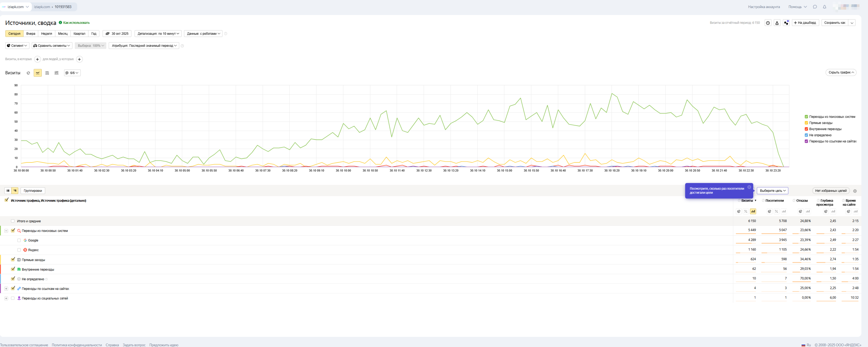Click the export report icon
Screen dimensions: 868x347
click(x=777, y=23)
